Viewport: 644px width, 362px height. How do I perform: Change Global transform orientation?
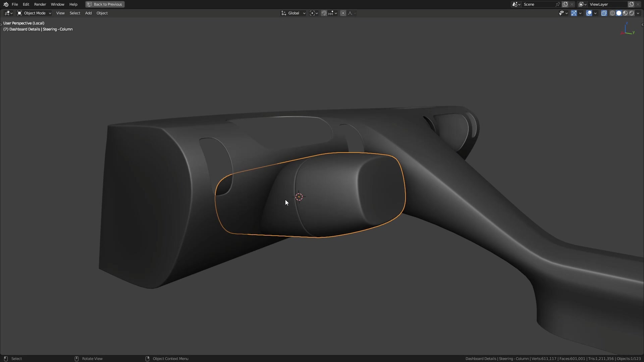pyautogui.click(x=293, y=13)
